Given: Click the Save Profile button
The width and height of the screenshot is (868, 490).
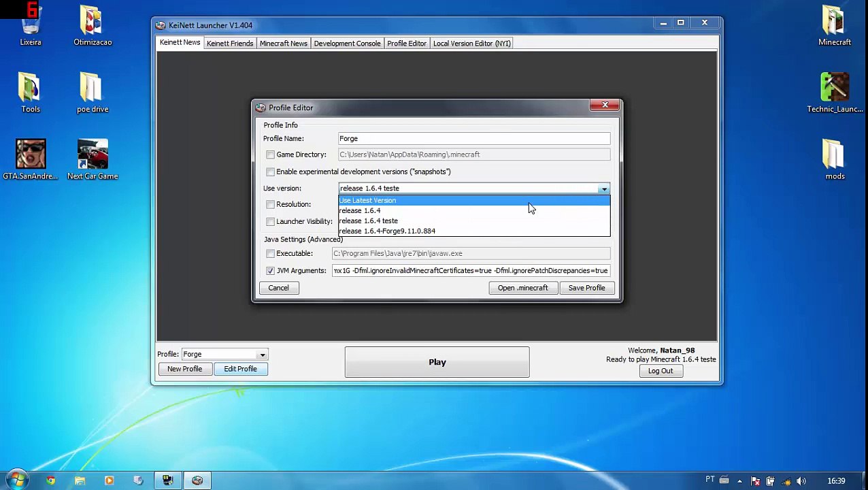Looking at the screenshot, I should point(586,288).
